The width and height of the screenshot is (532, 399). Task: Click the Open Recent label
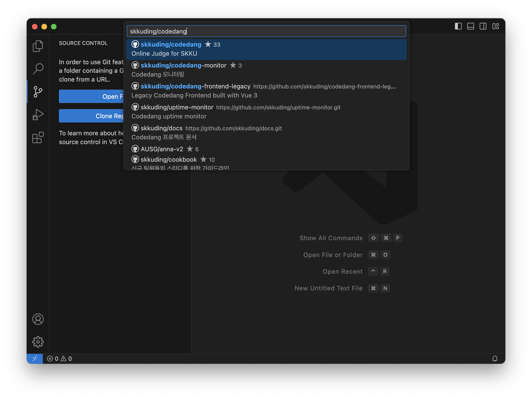point(343,272)
